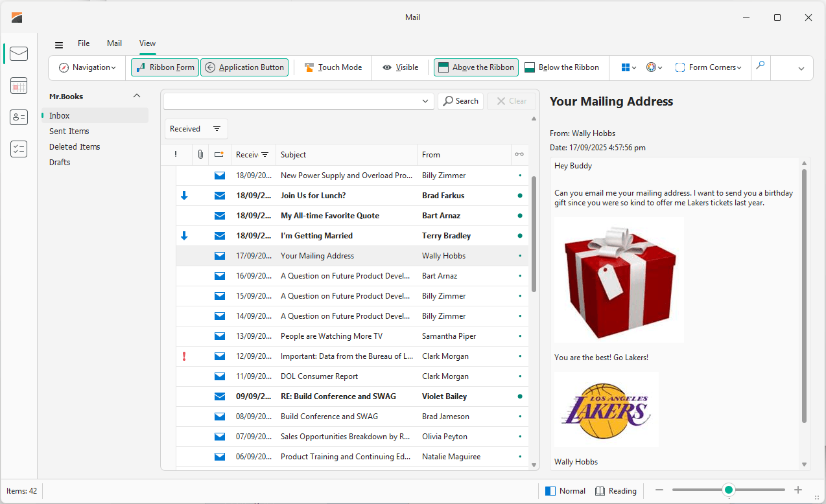The image size is (826, 504).
Task: Open email from Natalie Maguiree
Action: [x=352, y=456]
